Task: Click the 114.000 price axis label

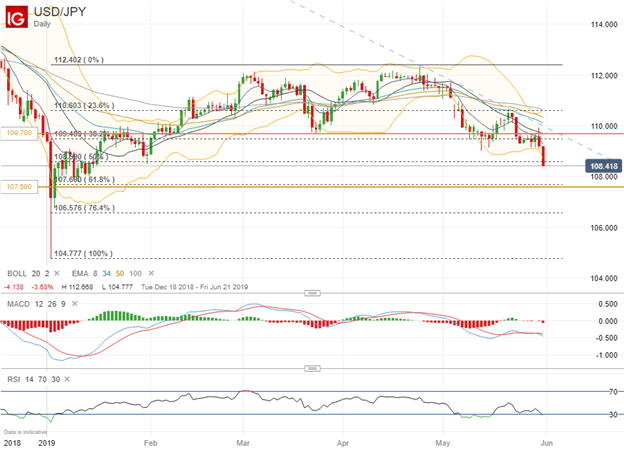Action: tap(604, 25)
